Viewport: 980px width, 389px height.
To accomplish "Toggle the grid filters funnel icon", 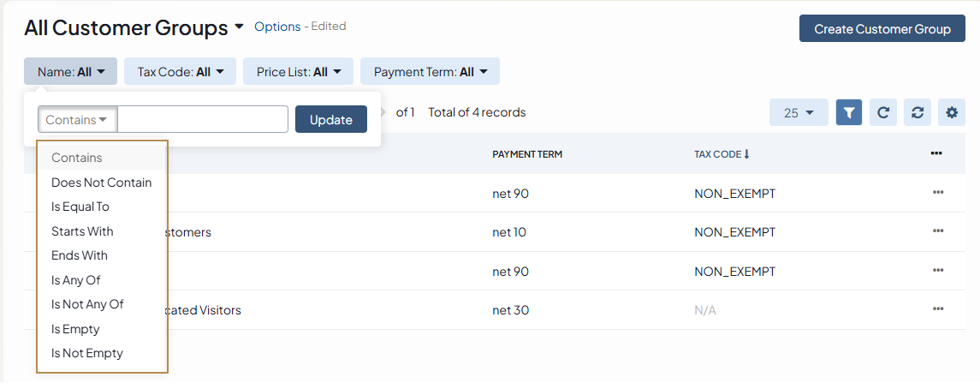I will tap(849, 112).
